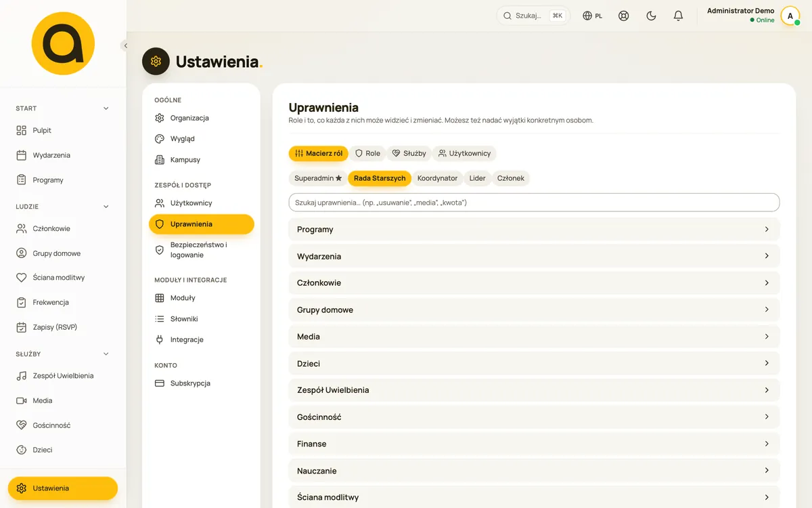
Task: Collapse the sidebar with the arrow handle
Action: pos(125,45)
